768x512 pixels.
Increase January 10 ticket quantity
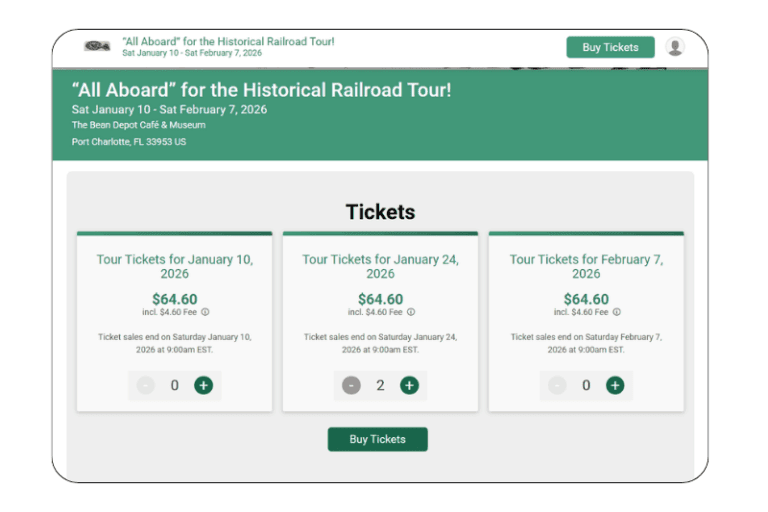pos(203,385)
